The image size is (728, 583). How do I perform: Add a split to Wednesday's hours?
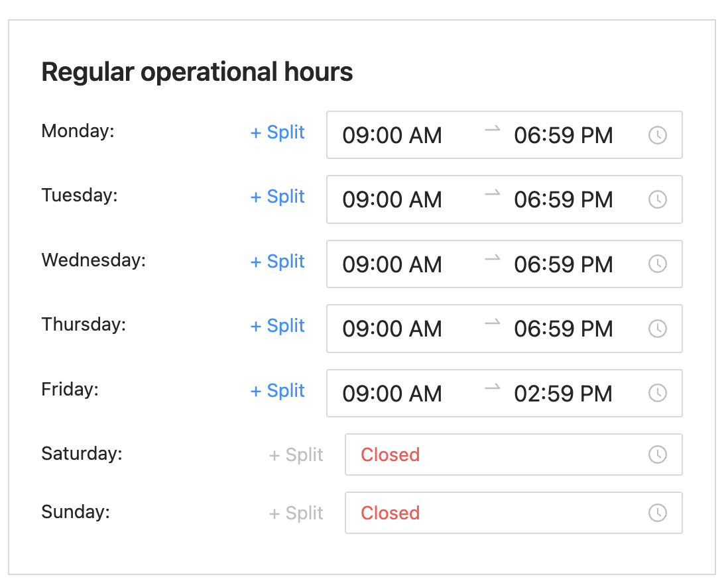click(x=277, y=262)
